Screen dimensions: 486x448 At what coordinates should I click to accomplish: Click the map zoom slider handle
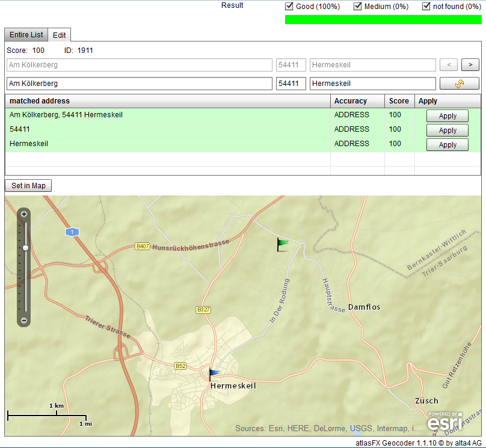tap(25, 247)
